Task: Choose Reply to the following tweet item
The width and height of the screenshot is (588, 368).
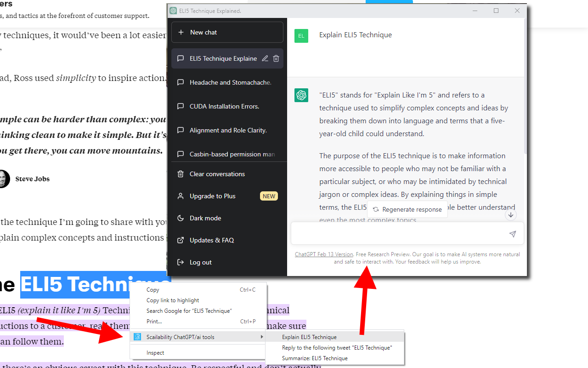Action: [x=335, y=348]
